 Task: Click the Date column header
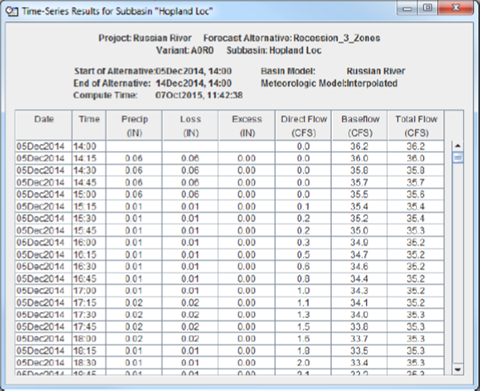(x=44, y=126)
